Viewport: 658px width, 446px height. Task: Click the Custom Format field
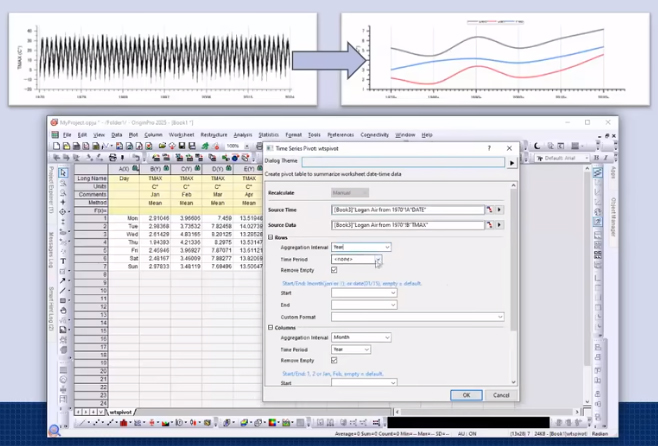(415, 316)
